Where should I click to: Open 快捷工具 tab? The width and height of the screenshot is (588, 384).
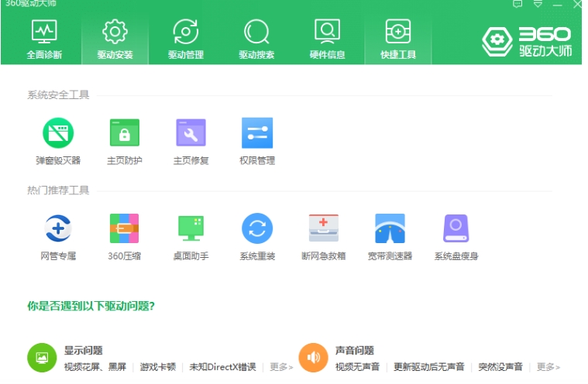click(x=398, y=39)
